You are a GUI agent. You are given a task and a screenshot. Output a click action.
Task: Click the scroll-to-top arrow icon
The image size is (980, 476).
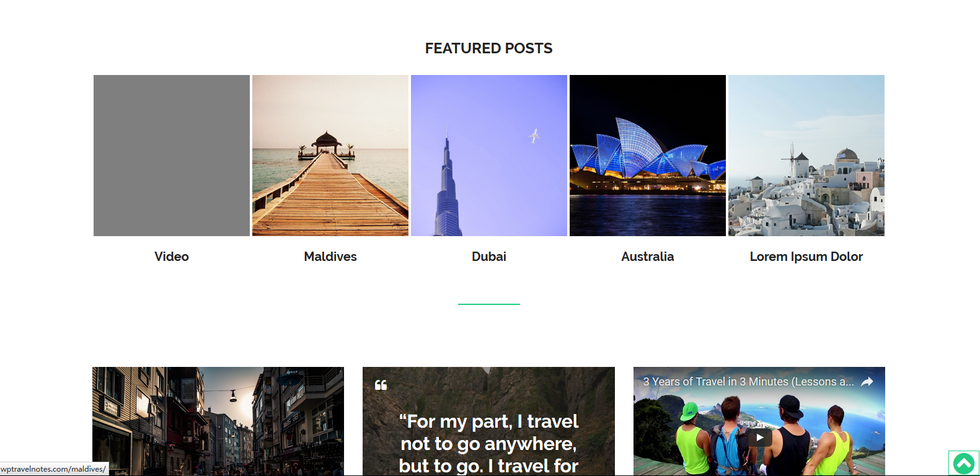tap(963, 463)
